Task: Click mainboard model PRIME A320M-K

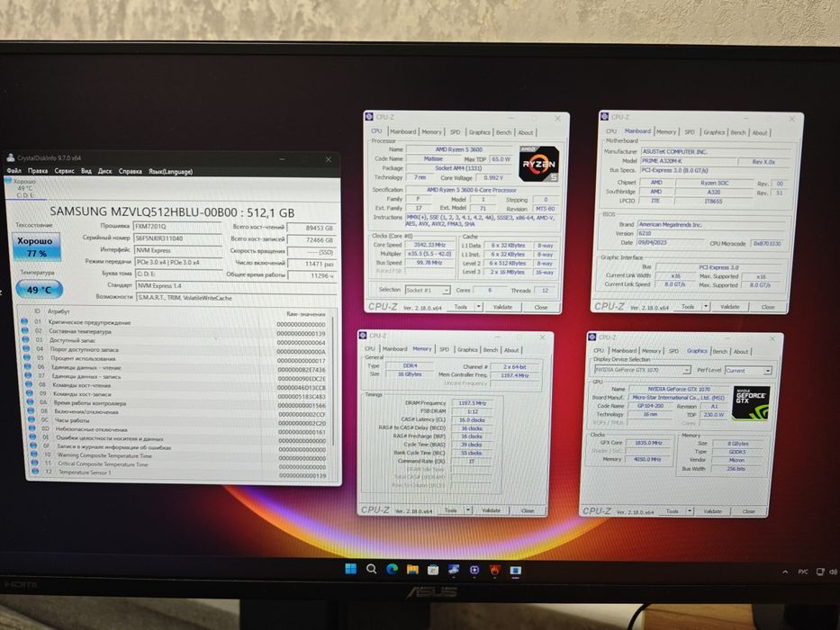Action: pyautogui.click(x=687, y=161)
